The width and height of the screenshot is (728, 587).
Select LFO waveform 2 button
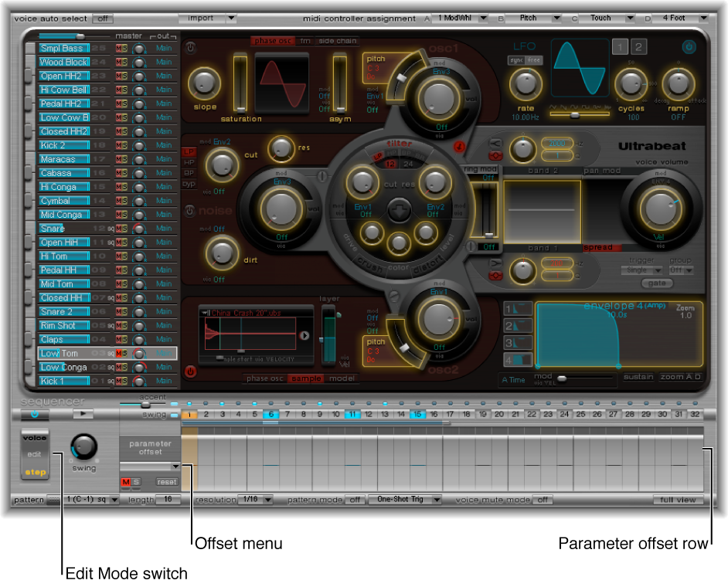pyautogui.click(x=638, y=47)
